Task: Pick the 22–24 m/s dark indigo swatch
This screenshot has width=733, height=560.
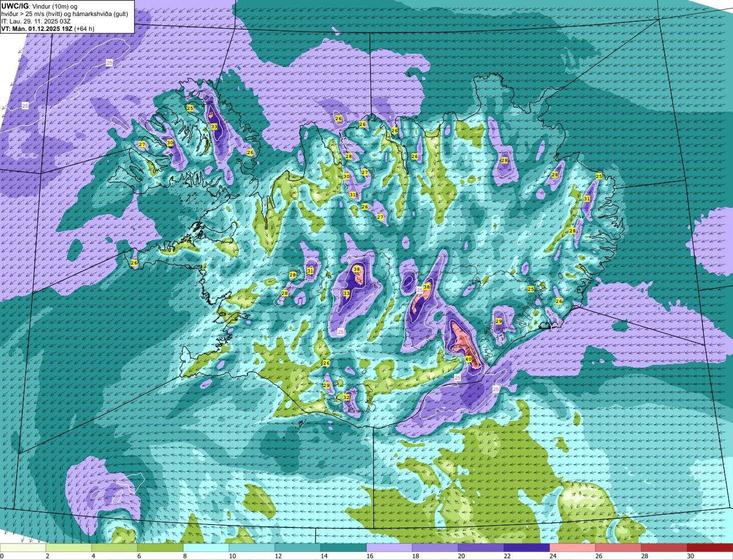Action: 527,548
